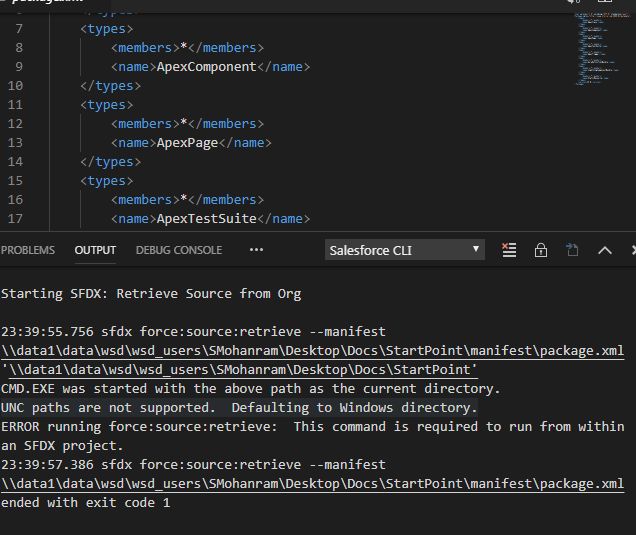
Task: Switch to PROBLEMS tab
Action: point(28,250)
